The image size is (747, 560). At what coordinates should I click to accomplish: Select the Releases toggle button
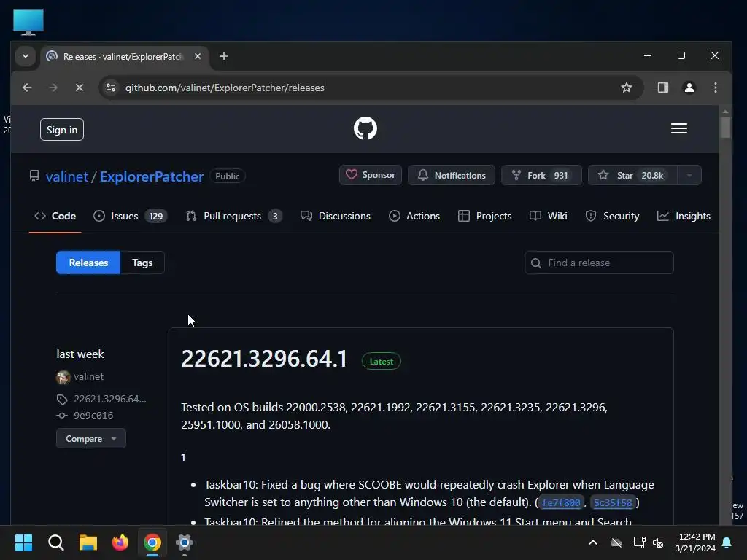pyautogui.click(x=88, y=262)
